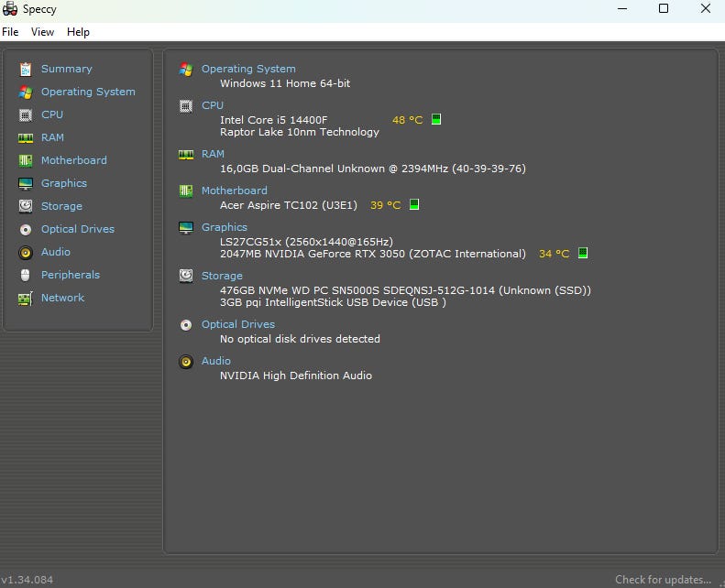Open the Help menu
The width and height of the screenshot is (725, 588).
click(x=78, y=32)
